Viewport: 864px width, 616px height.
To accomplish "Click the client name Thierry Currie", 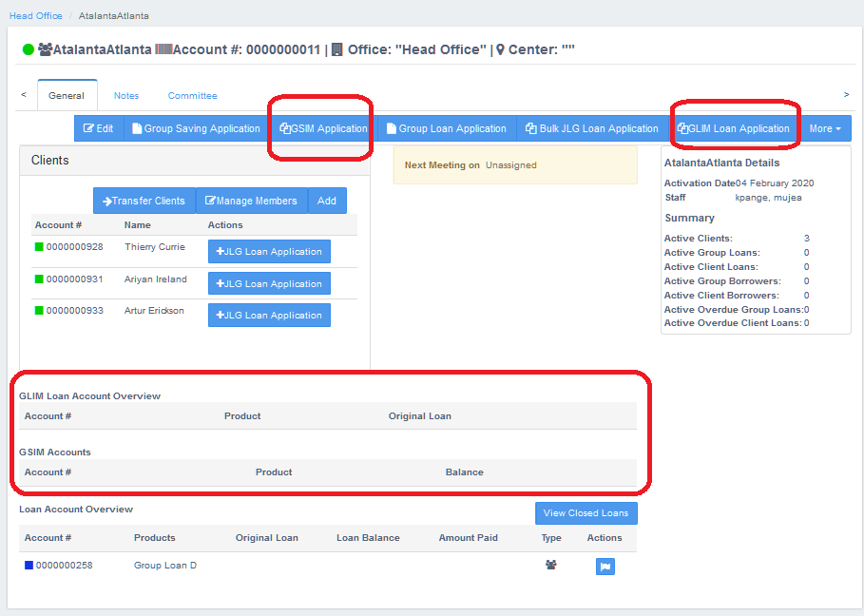I will (155, 247).
